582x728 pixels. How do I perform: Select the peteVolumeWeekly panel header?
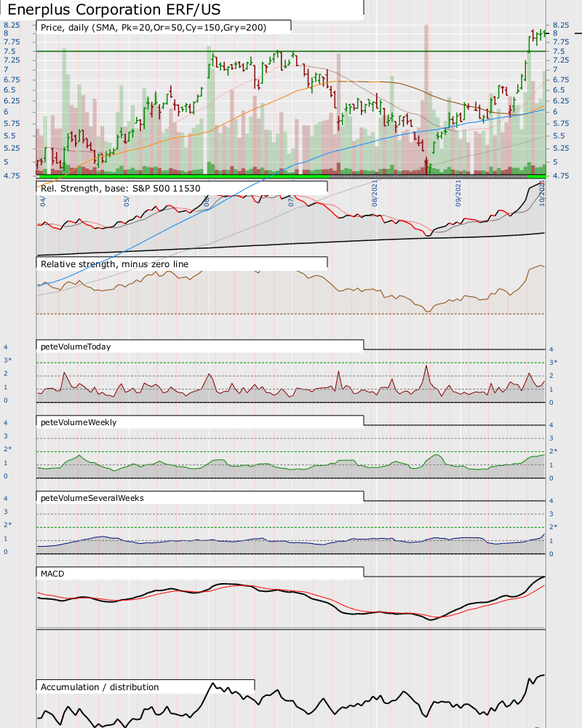coord(79,422)
